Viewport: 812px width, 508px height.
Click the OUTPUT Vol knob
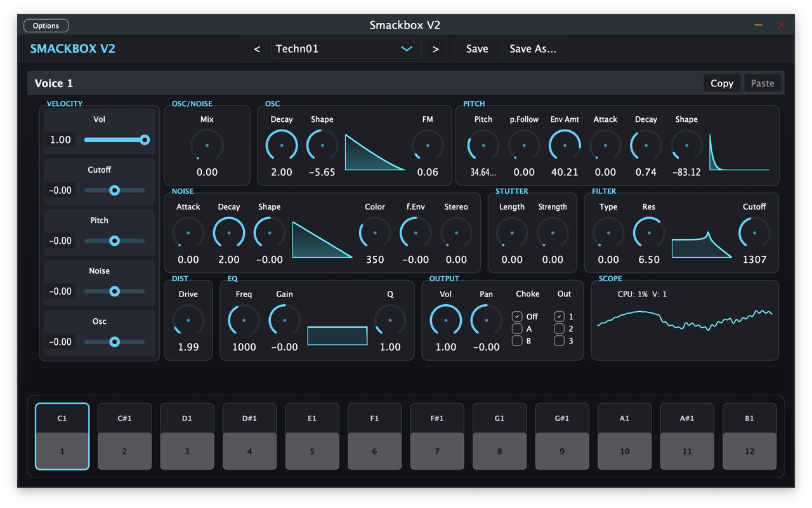446,320
